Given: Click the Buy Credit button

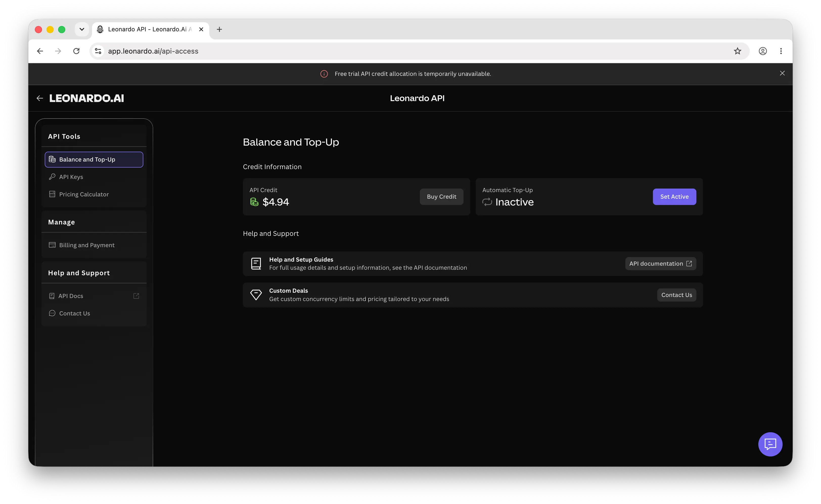Looking at the screenshot, I should [441, 197].
